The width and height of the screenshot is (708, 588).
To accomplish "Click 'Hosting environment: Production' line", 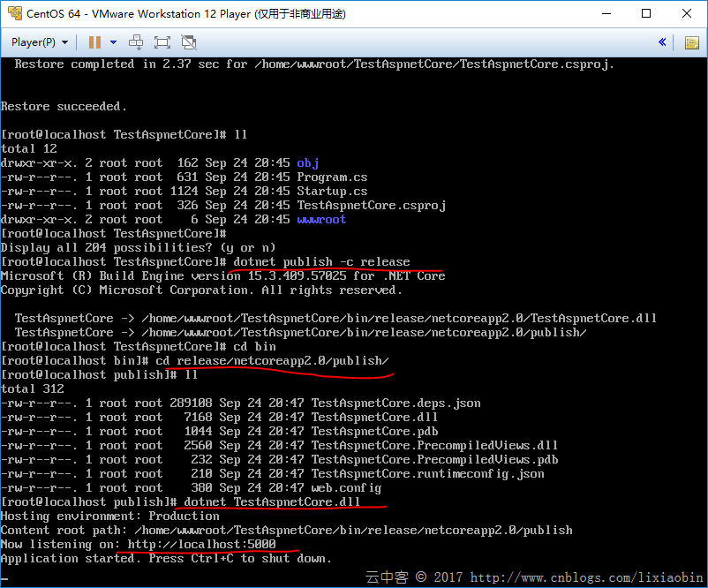I will (x=110, y=516).
